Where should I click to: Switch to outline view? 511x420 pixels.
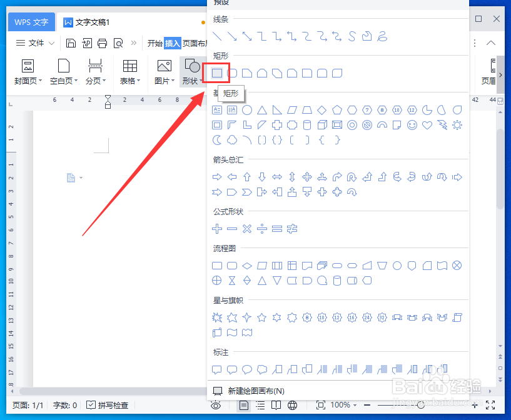260,405
